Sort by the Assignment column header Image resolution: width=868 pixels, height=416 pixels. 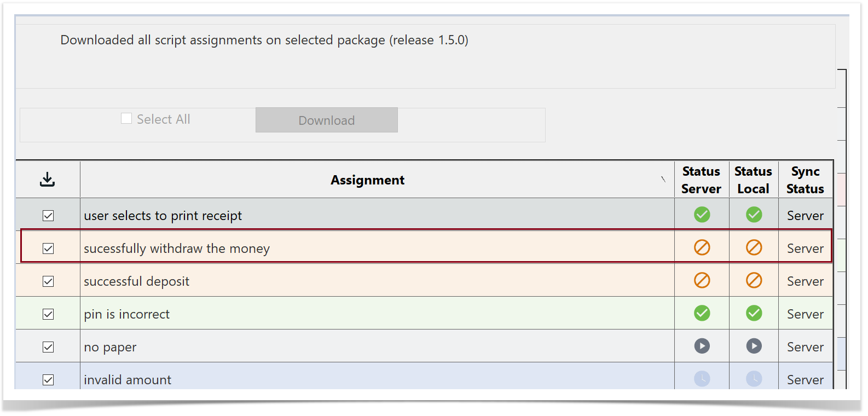coord(367,180)
